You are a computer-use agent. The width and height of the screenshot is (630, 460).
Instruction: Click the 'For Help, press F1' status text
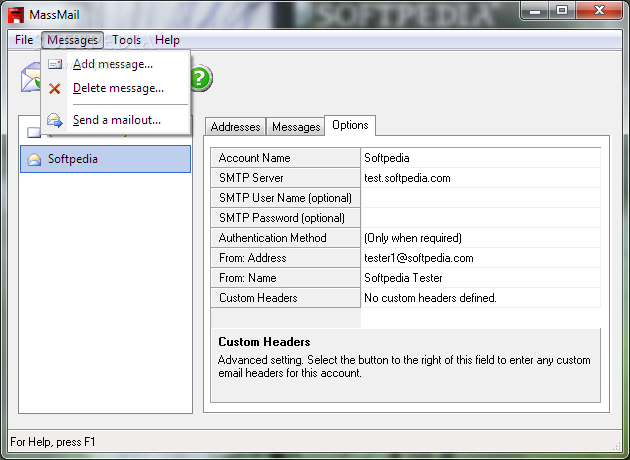[x=53, y=442]
